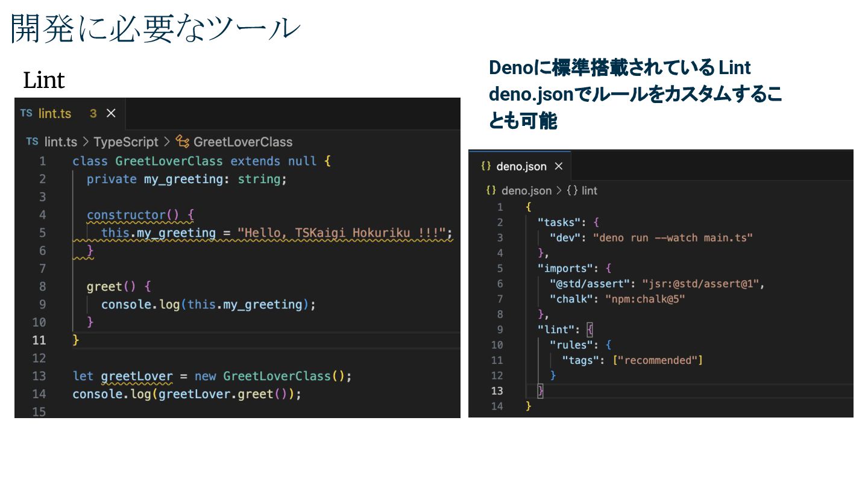Click 'console.log(this.my_greeting);' line

(209, 304)
